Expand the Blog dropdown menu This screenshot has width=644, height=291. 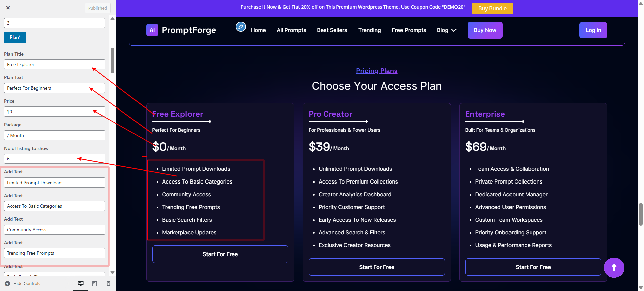[x=446, y=30]
